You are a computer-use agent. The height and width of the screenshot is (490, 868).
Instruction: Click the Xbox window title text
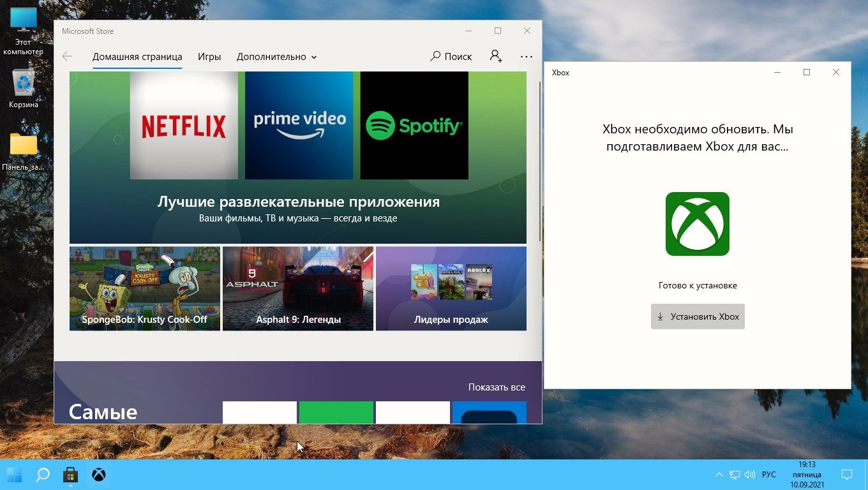pos(560,73)
